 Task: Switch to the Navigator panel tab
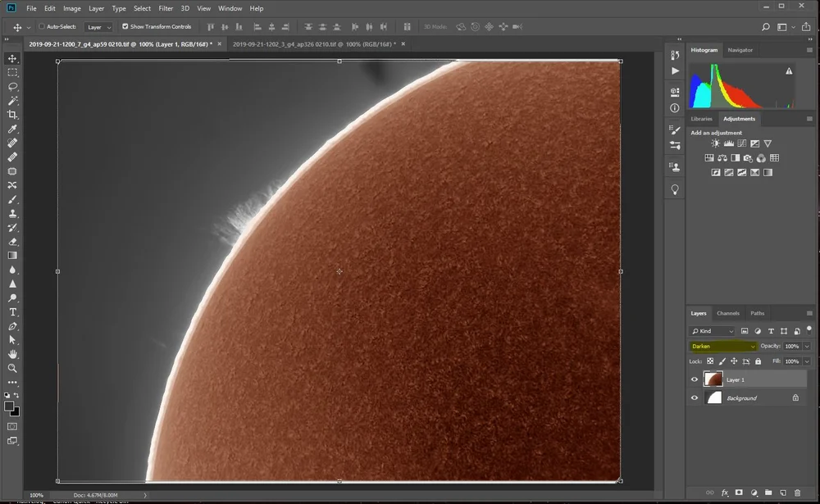click(740, 50)
